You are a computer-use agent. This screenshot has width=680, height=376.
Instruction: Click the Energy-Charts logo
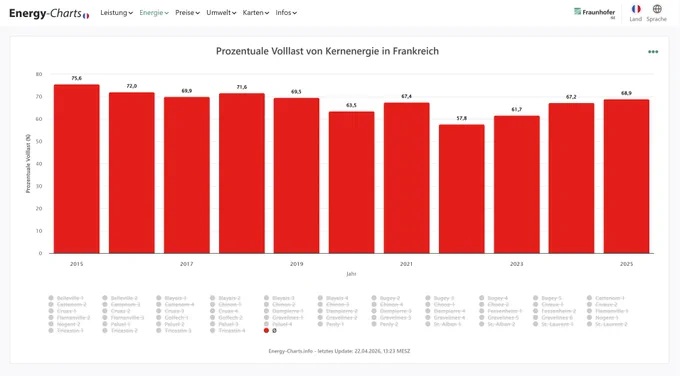[x=49, y=13]
